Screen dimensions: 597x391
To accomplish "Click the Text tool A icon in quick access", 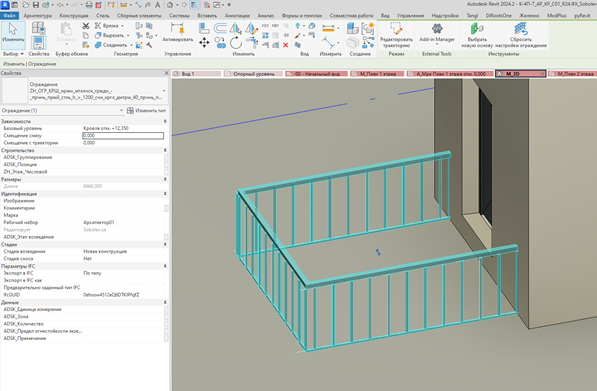I will click(158, 5).
